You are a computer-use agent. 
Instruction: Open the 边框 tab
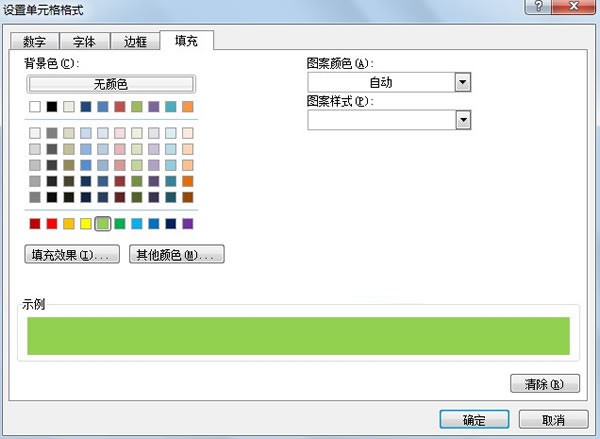click(x=135, y=41)
